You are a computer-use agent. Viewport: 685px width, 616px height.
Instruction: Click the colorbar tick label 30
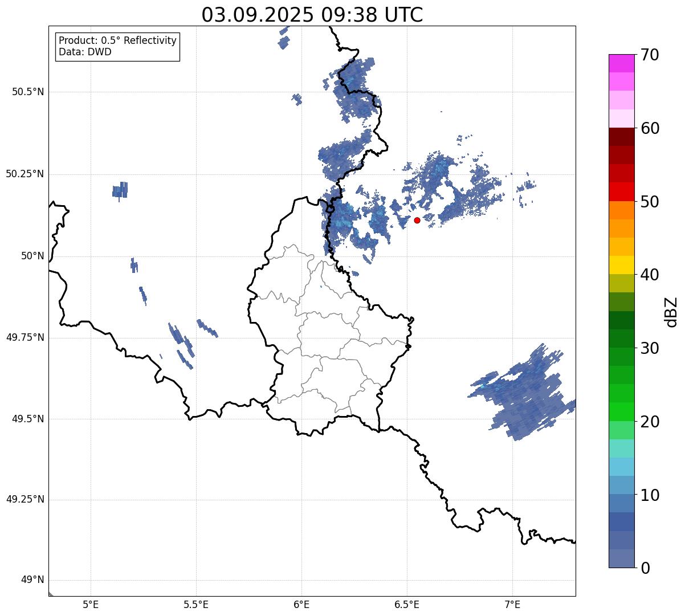click(x=650, y=348)
